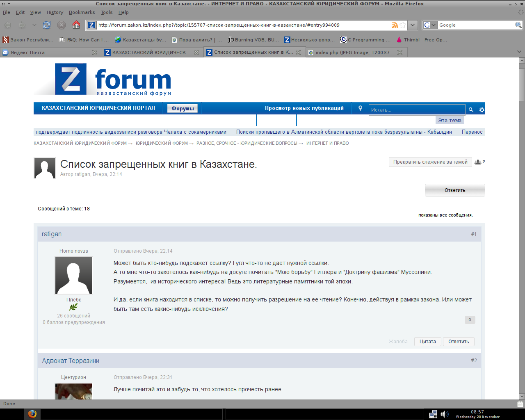Go forward with the Forward arrow

22,25
